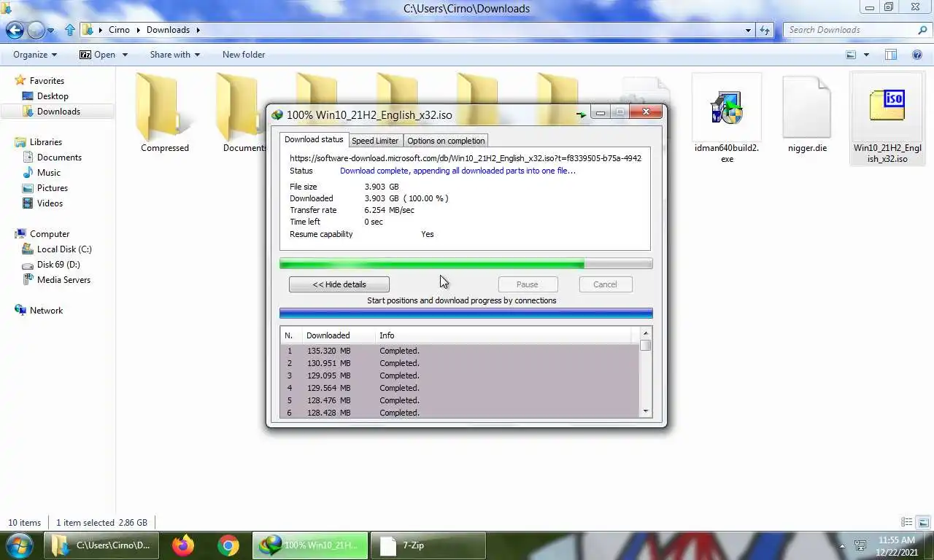934x560 pixels.
Task: Open the 7-Zip taskbar item
Action: click(x=428, y=545)
